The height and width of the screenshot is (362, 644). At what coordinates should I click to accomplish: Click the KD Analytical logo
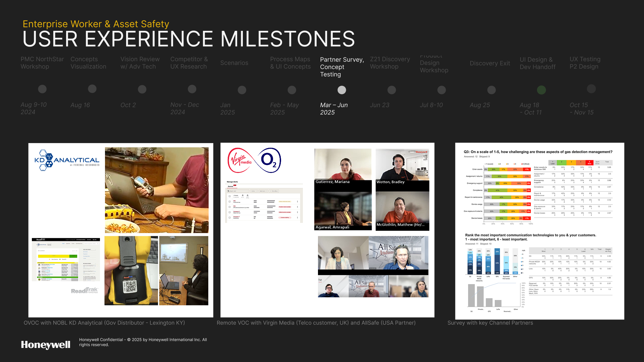point(67,160)
